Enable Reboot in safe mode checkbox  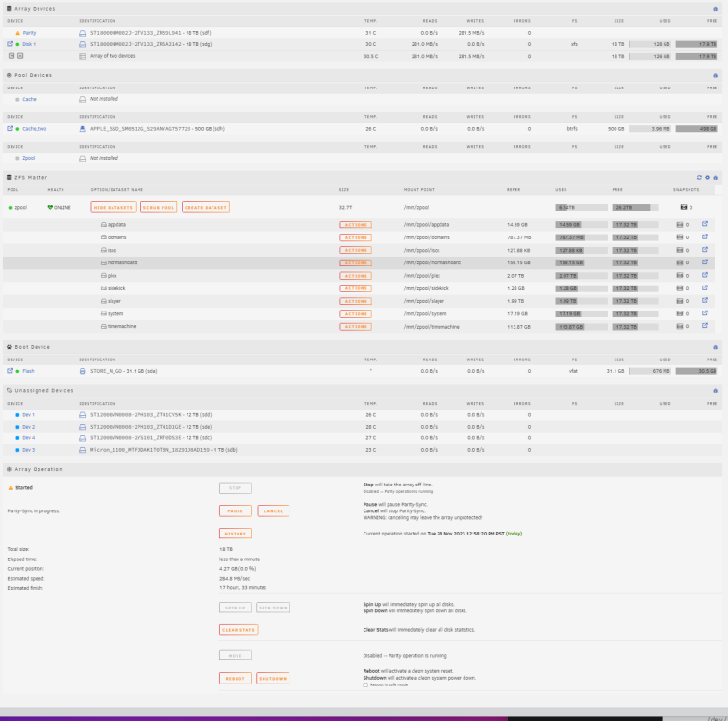click(365, 684)
